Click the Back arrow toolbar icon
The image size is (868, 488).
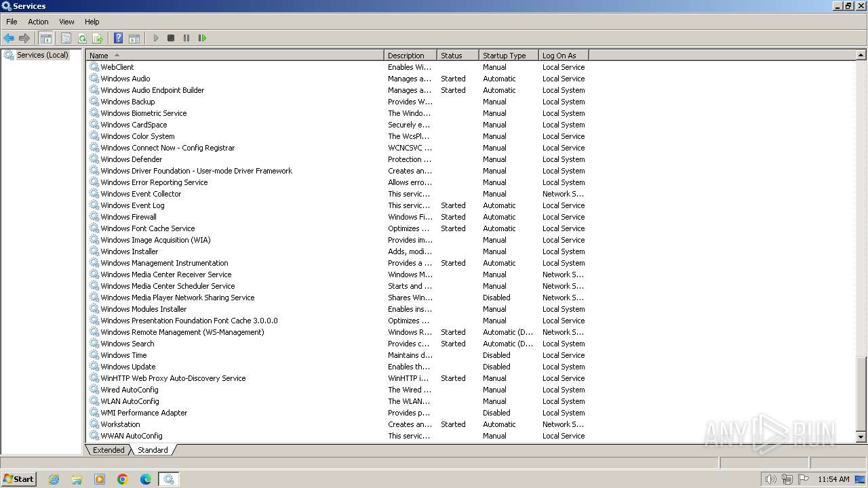(9, 38)
